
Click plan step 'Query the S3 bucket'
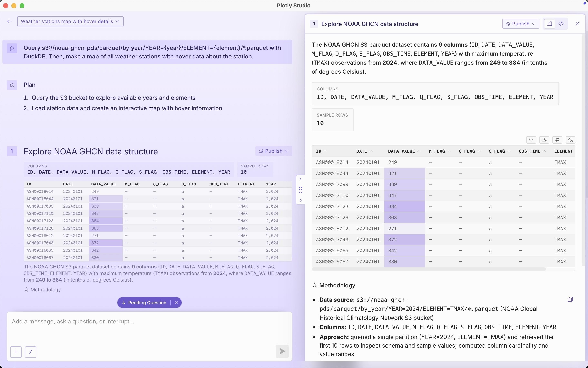(x=114, y=98)
